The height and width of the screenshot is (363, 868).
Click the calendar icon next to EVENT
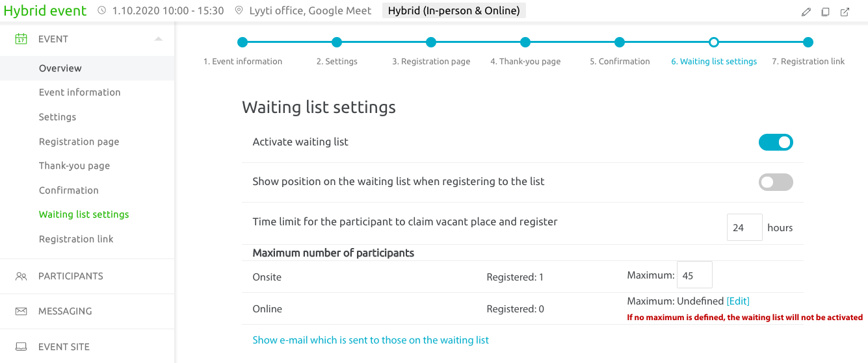pyautogui.click(x=21, y=39)
